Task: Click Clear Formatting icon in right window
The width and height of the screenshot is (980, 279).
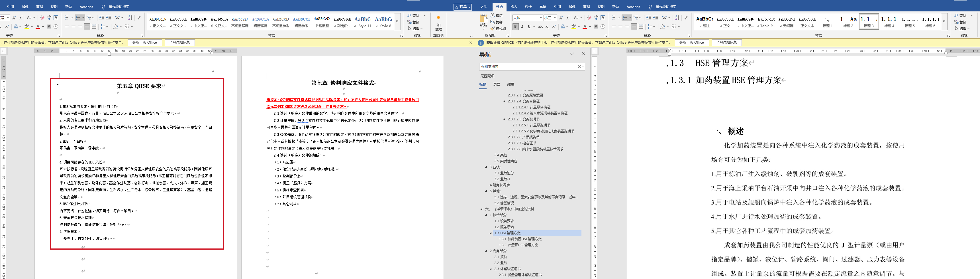Action: 589,17
